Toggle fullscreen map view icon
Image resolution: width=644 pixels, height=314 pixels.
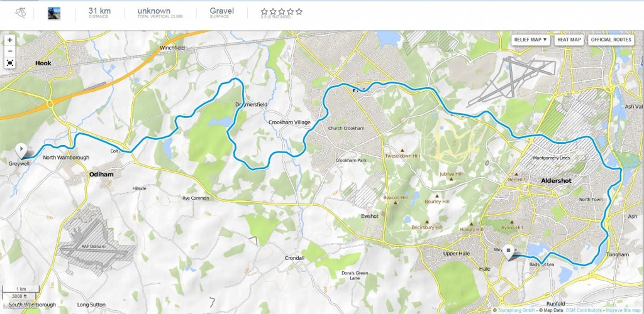[x=10, y=63]
